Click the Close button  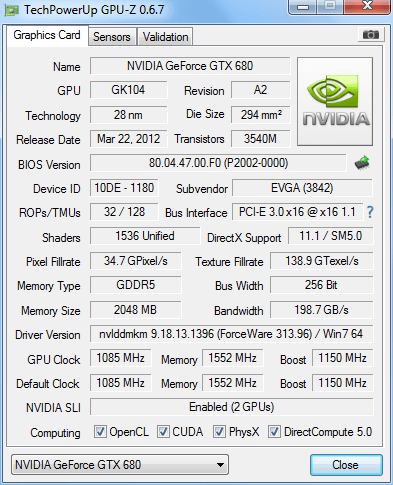346,465
